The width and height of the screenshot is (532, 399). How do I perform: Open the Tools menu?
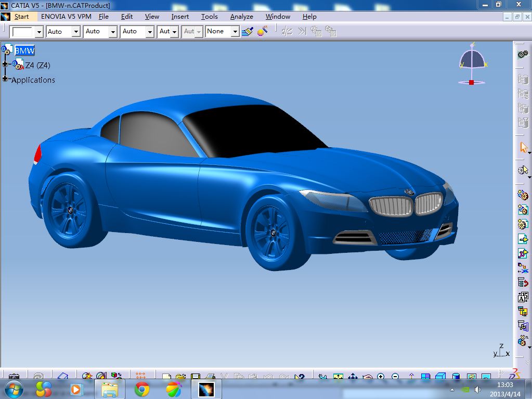pos(210,17)
